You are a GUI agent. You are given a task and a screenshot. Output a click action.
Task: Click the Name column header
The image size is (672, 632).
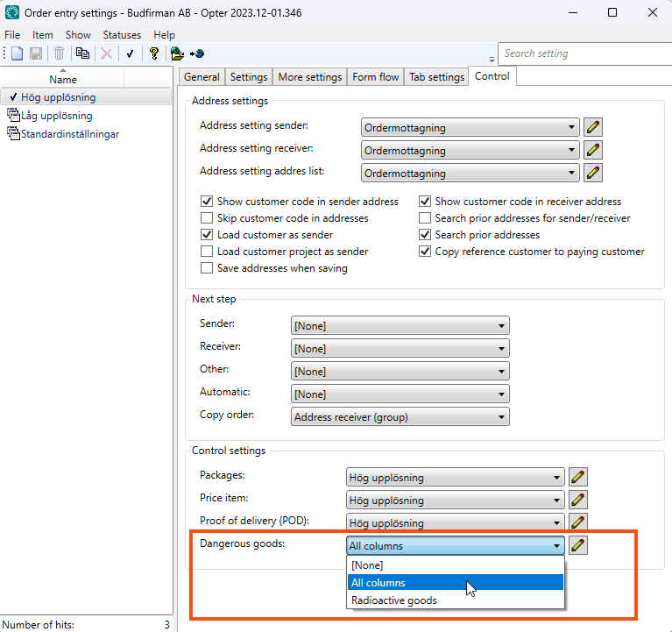click(x=62, y=79)
